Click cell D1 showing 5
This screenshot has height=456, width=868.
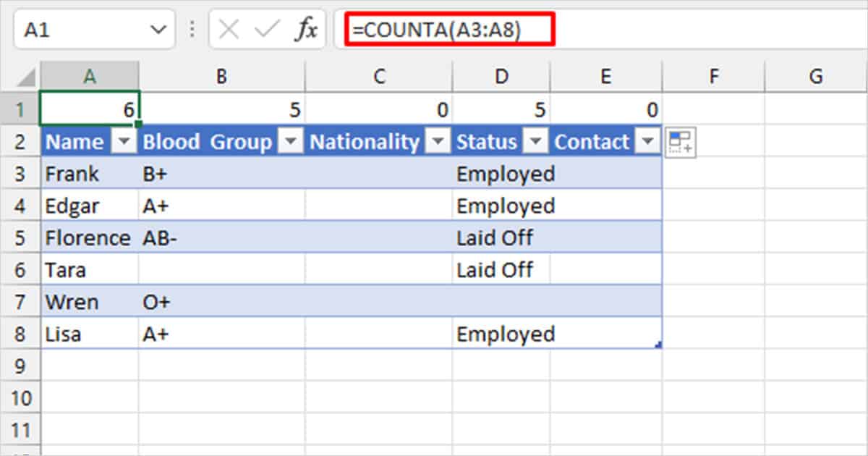[x=501, y=110]
